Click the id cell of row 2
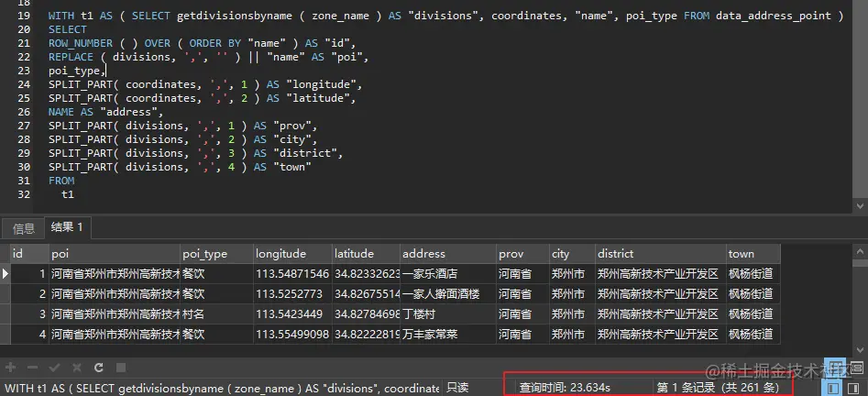The image size is (868, 396). click(x=29, y=294)
